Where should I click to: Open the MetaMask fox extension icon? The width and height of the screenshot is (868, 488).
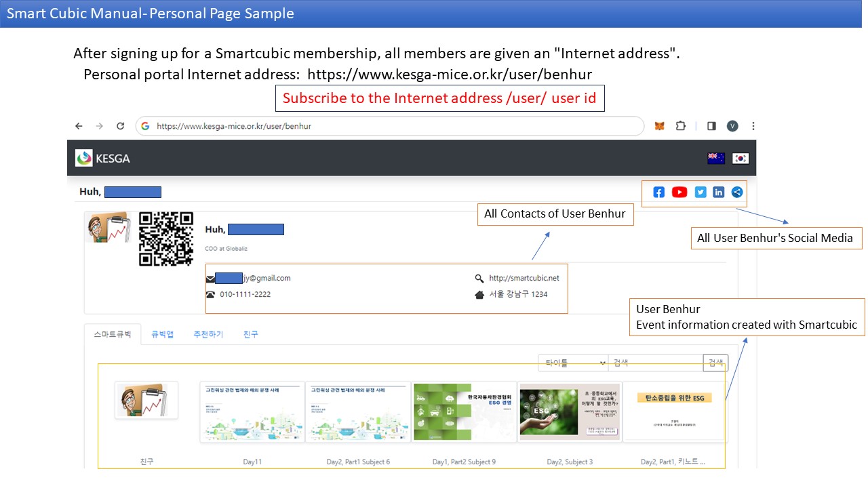tap(659, 126)
